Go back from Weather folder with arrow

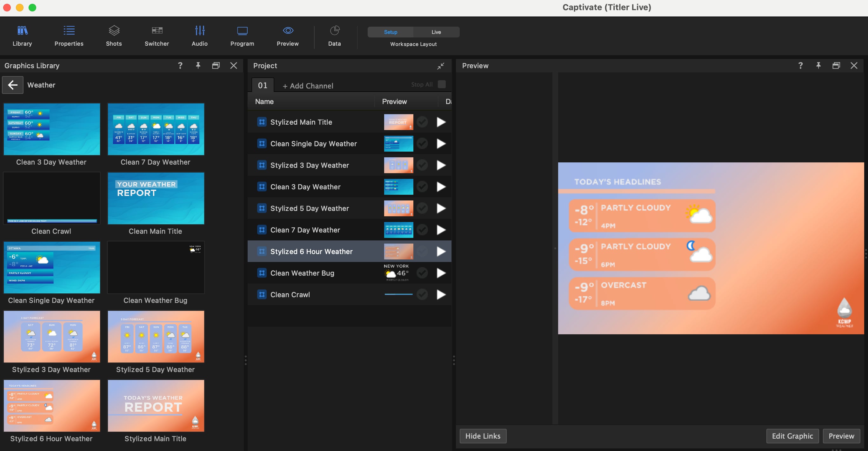click(x=13, y=85)
